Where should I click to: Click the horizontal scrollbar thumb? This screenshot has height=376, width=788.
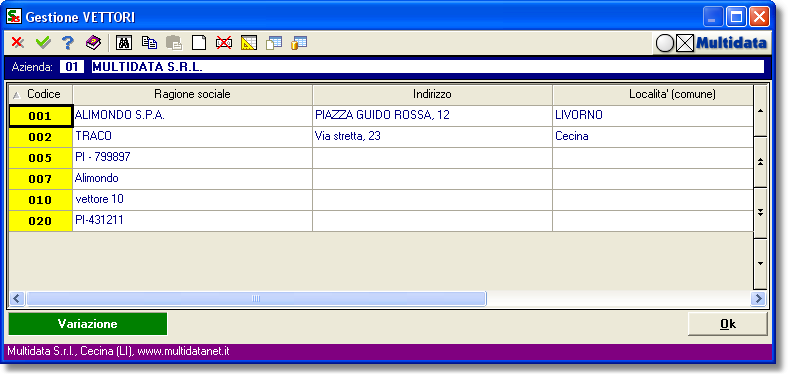(x=256, y=299)
